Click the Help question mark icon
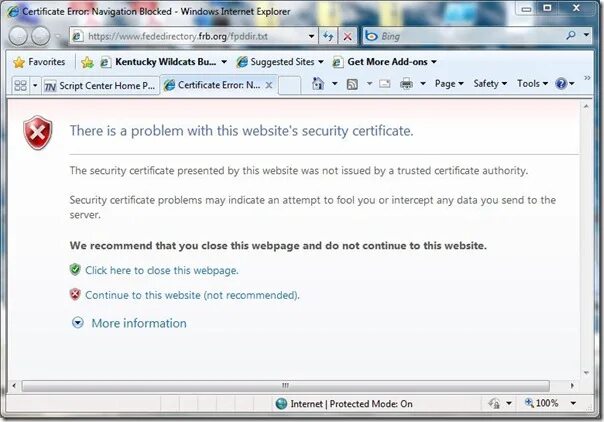The width and height of the screenshot is (604, 422). 561,83
